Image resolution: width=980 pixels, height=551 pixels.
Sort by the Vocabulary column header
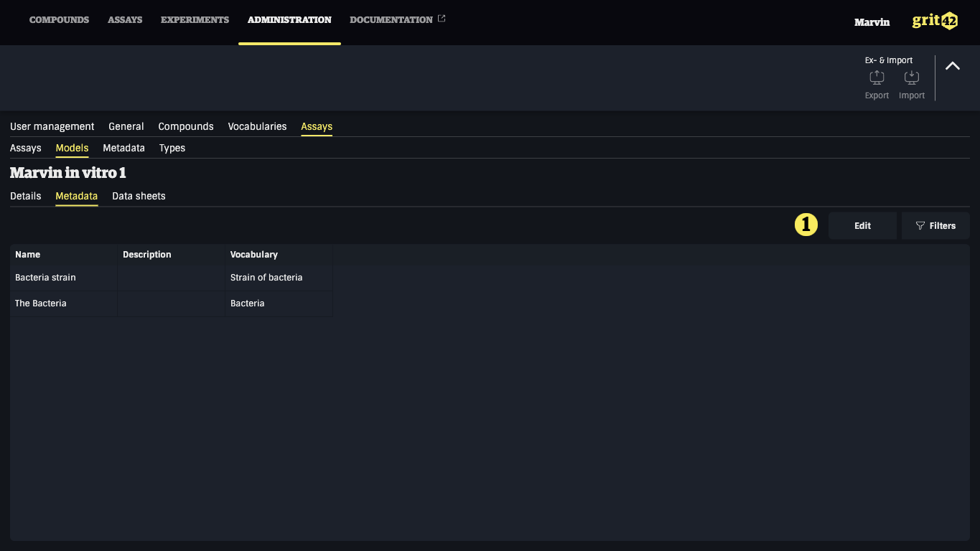pos(279,255)
